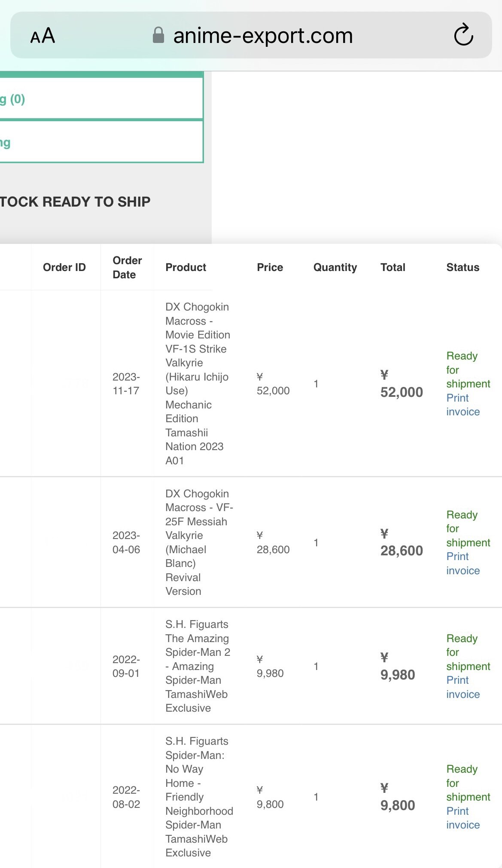Click the STOCK READY TO SHIP heading

(75, 201)
